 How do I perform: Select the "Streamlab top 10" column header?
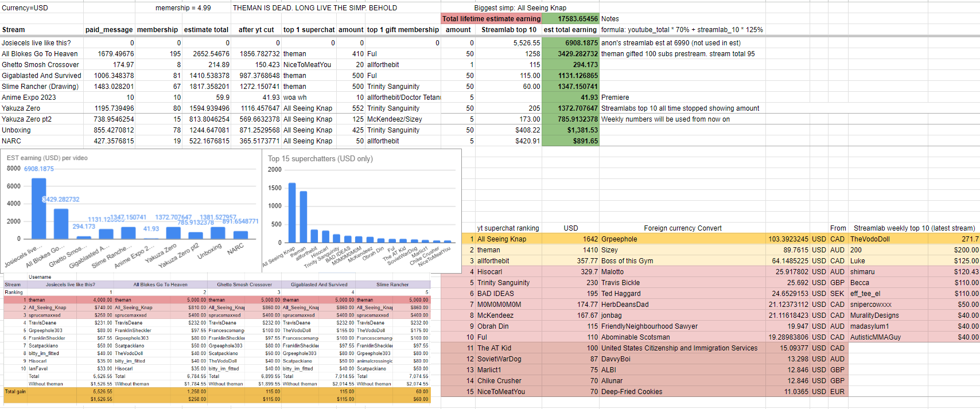point(509,30)
